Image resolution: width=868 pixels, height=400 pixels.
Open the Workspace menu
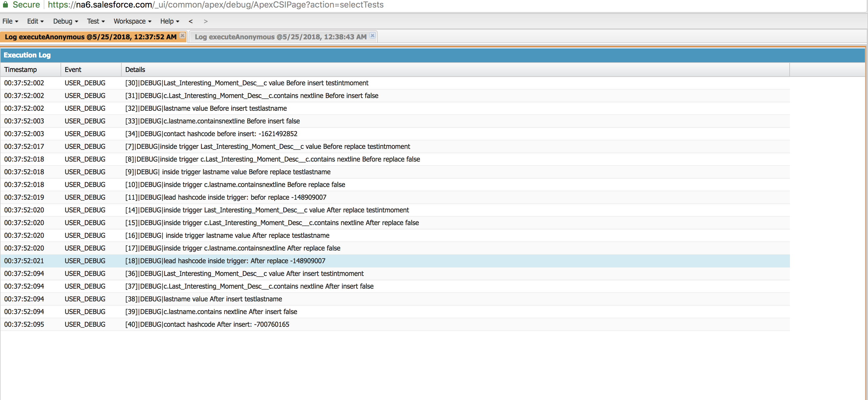133,21
